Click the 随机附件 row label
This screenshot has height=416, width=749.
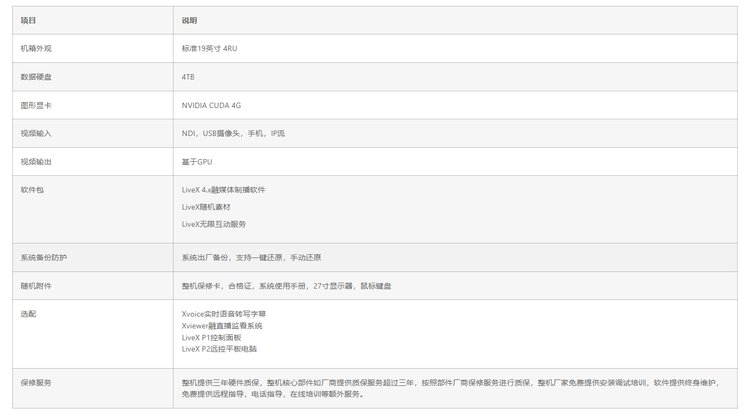37,285
